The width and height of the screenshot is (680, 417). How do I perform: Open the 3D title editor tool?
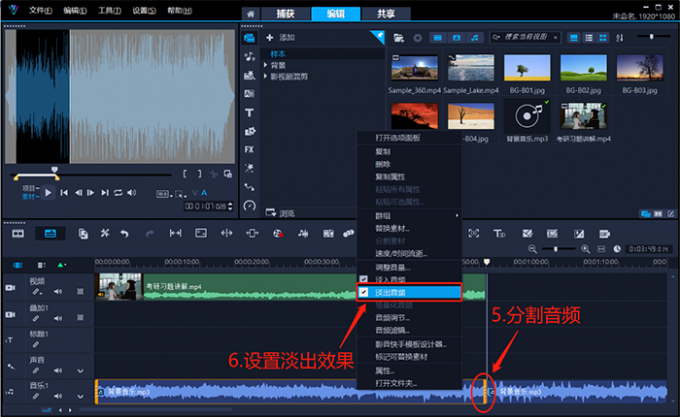click(499, 234)
